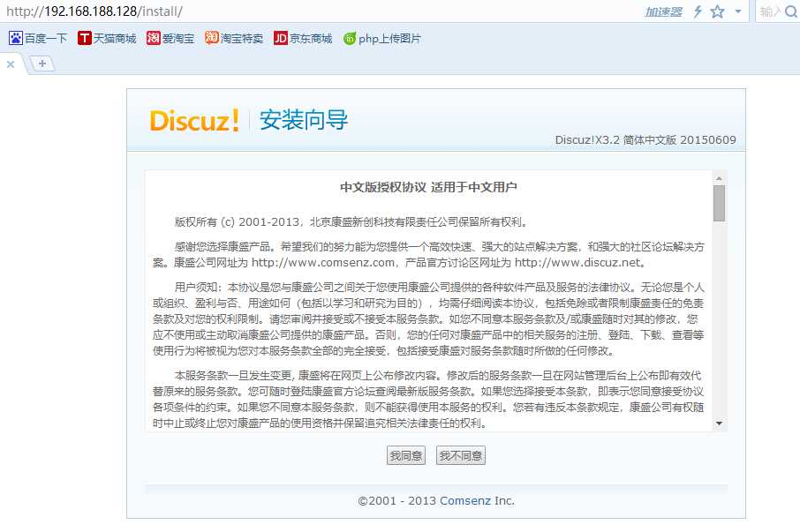
Task: Click the 我不同意 disagree button
Action: coord(461,455)
